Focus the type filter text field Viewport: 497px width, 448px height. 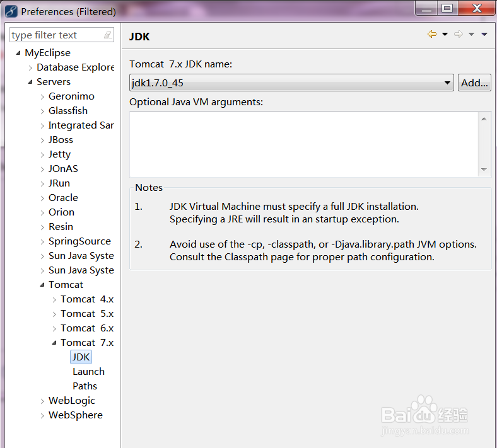pyautogui.click(x=61, y=35)
